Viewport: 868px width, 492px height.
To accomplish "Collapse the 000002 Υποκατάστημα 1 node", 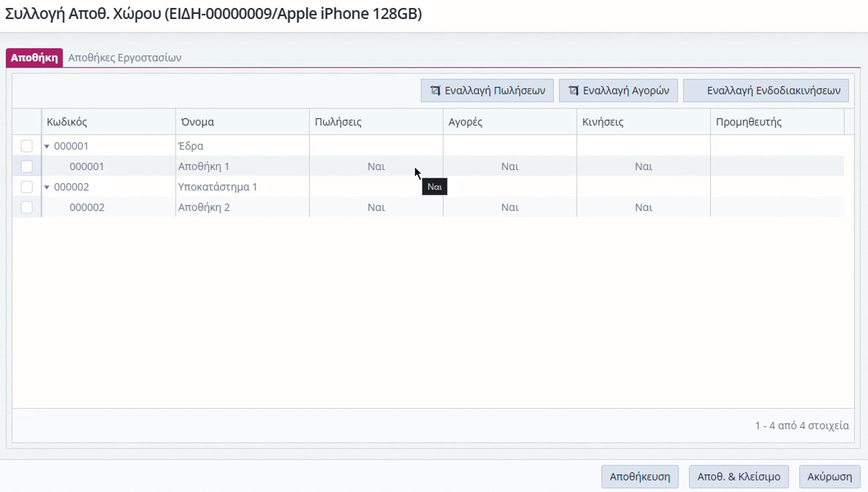I will pyautogui.click(x=47, y=187).
